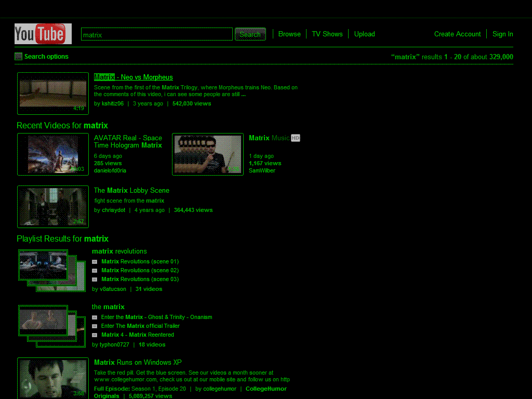This screenshot has width=532, height=399.
Task: Open the Browse menu item
Action: tap(289, 34)
